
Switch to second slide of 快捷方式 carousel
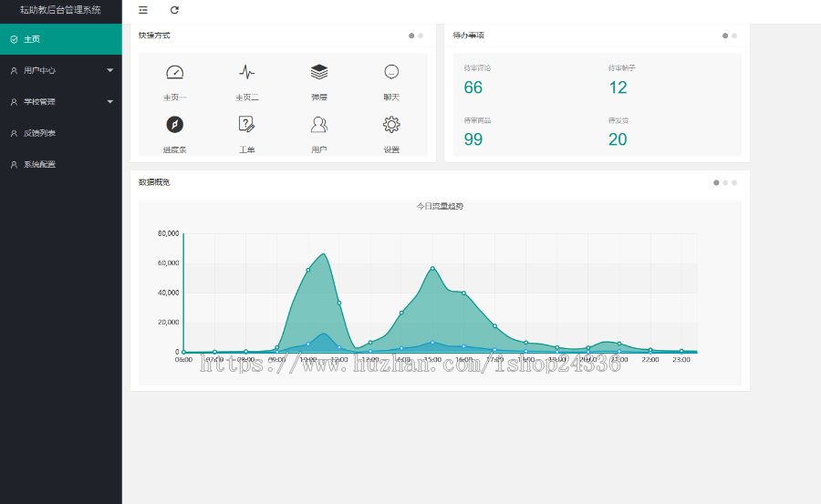pos(421,36)
